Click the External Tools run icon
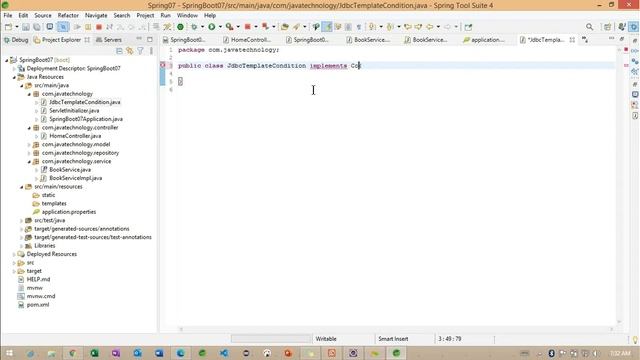Viewport: 640px width, 360px height. 230,27
